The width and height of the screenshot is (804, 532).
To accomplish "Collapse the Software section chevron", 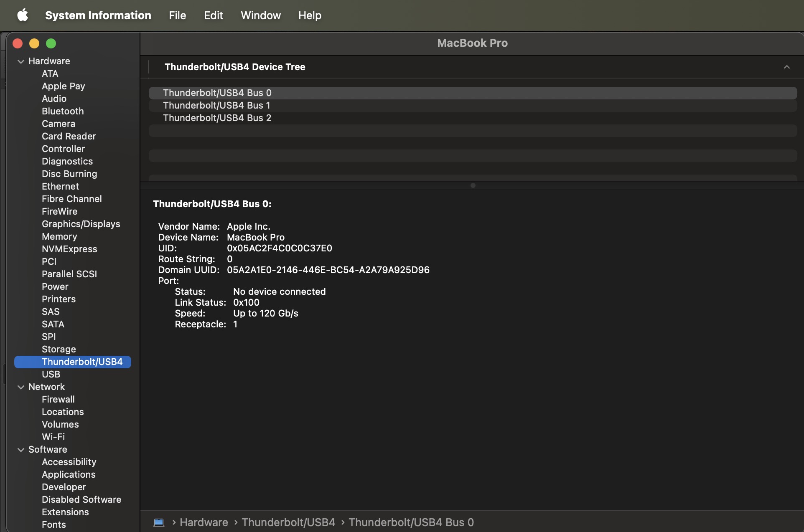I will point(21,450).
